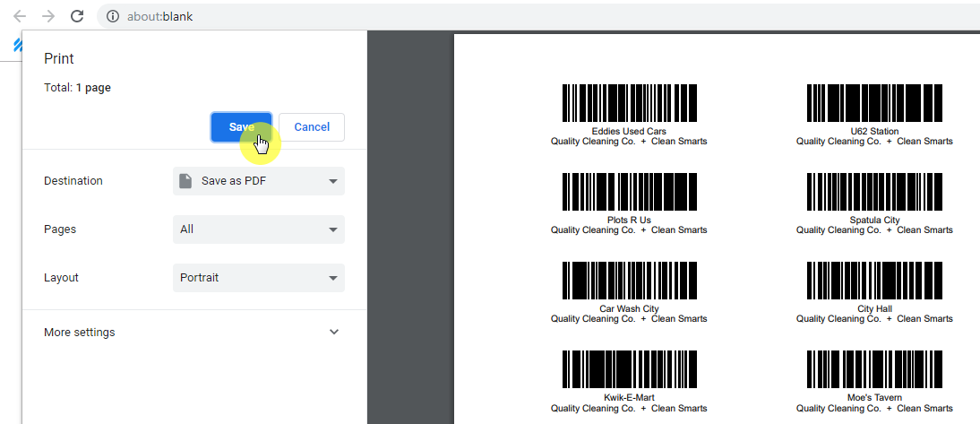Click the Spatula City barcode
Viewport: 980px width, 424px height.
(x=874, y=192)
